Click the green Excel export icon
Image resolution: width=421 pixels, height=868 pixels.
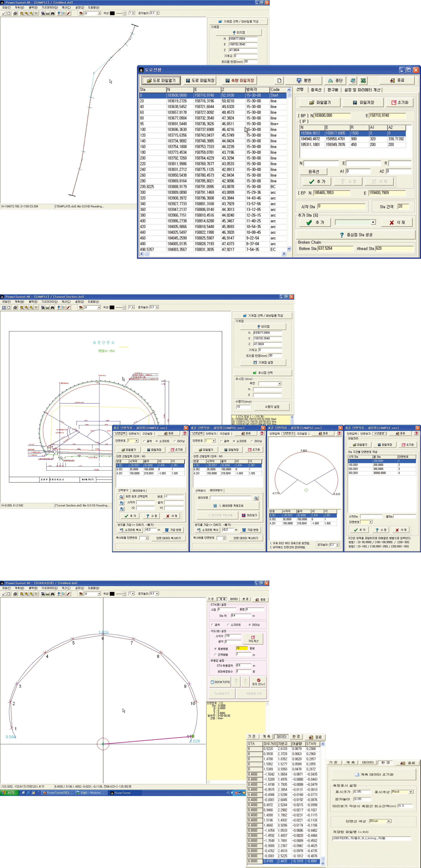tap(363, 80)
